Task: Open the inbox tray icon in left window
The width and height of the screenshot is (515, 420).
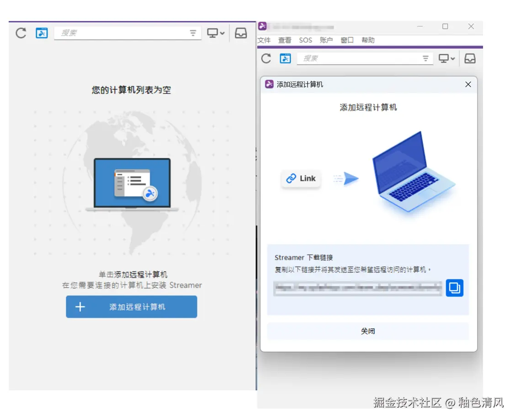Action: 241,33
